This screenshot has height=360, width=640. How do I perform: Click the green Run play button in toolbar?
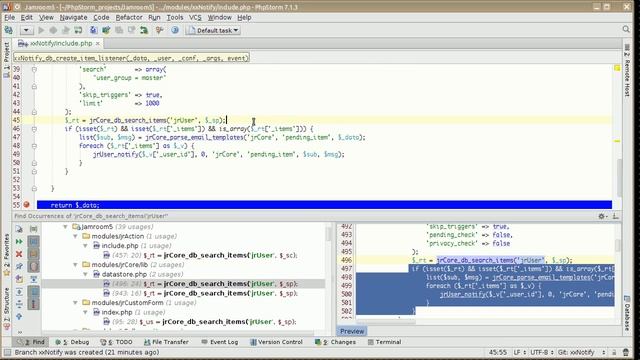(x=41, y=30)
